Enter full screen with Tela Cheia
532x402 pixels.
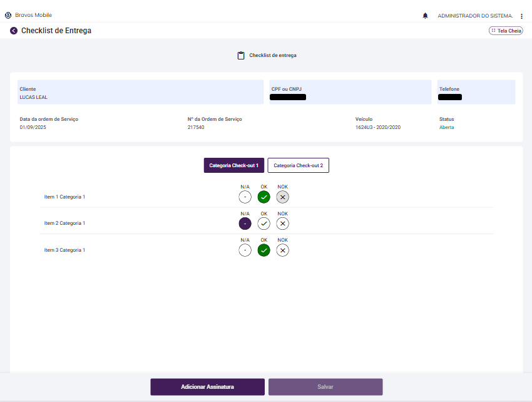click(x=506, y=31)
